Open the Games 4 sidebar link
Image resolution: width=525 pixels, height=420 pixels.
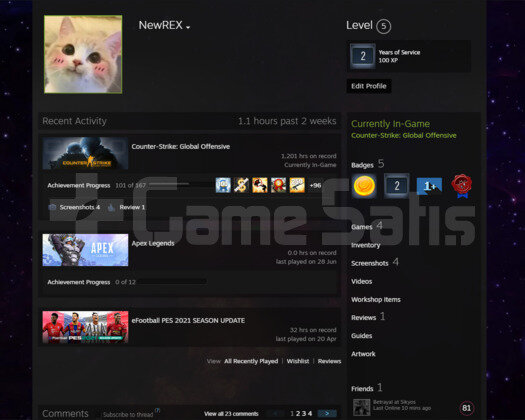click(x=367, y=226)
